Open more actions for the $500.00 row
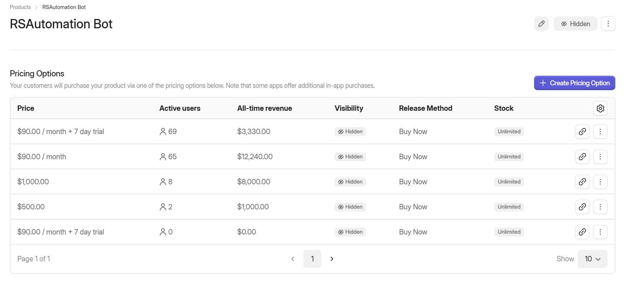 (x=600, y=207)
